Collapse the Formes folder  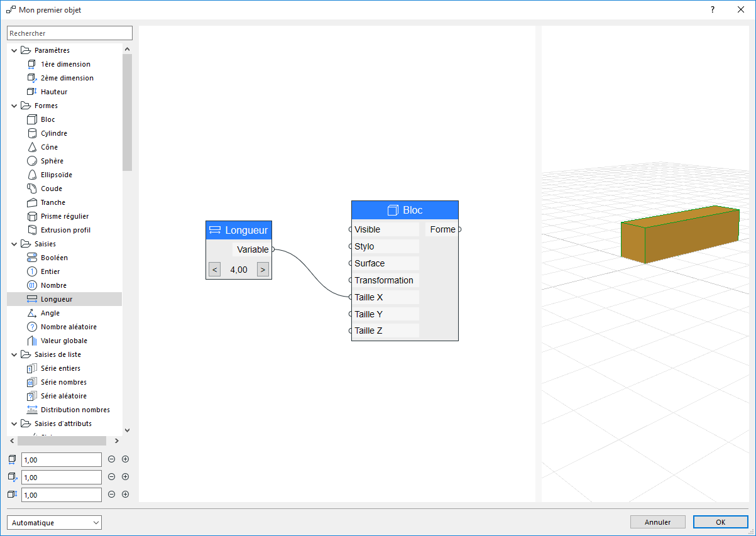[14, 106]
